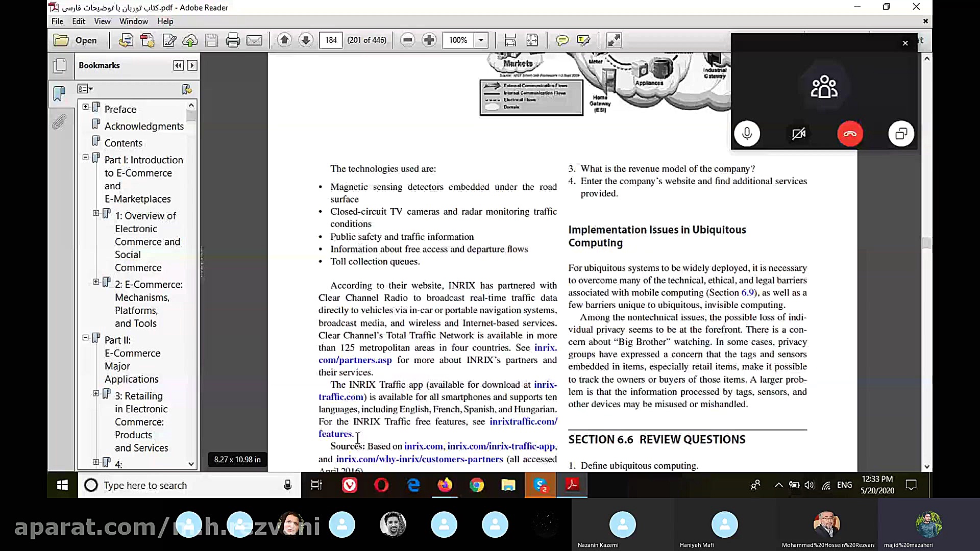This screenshot has width=980, height=551.
Task: Collapse Part I: Introduction bookmark
Action: (85, 158)
